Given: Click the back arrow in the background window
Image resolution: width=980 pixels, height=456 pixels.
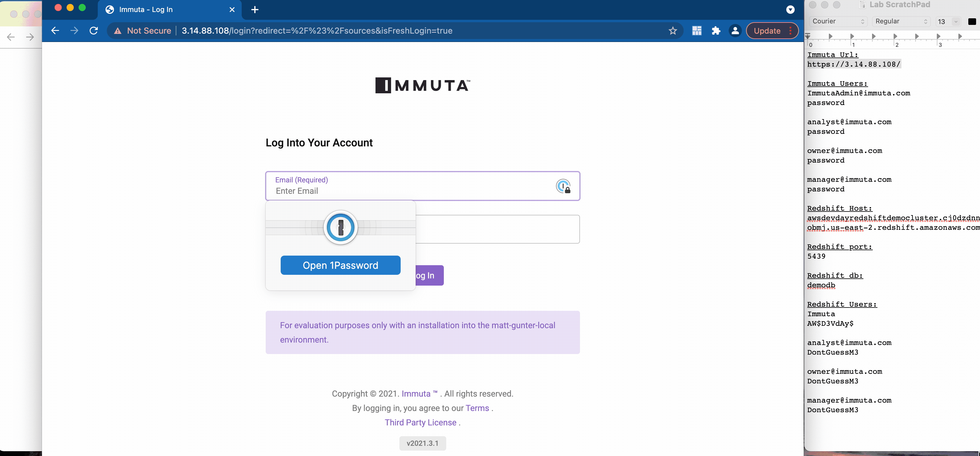Looking at the screenshot, I should pyautogui.click(x=11, y=37).
